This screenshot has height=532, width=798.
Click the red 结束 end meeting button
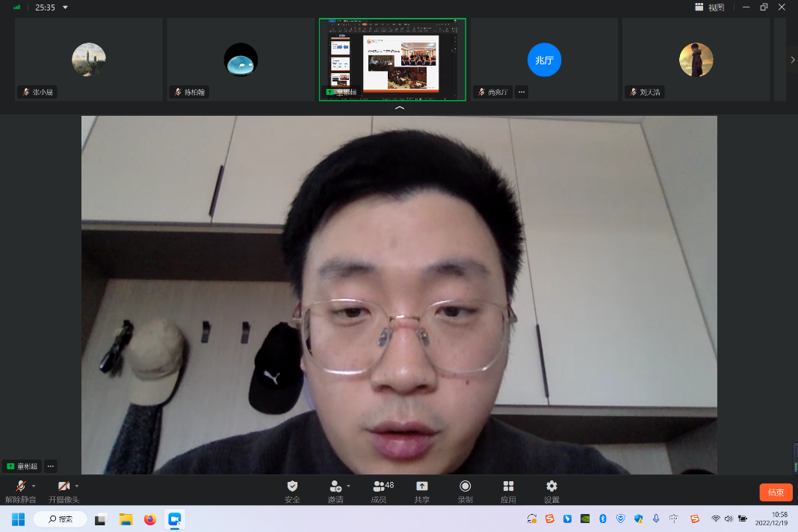[x=776, y=492]
